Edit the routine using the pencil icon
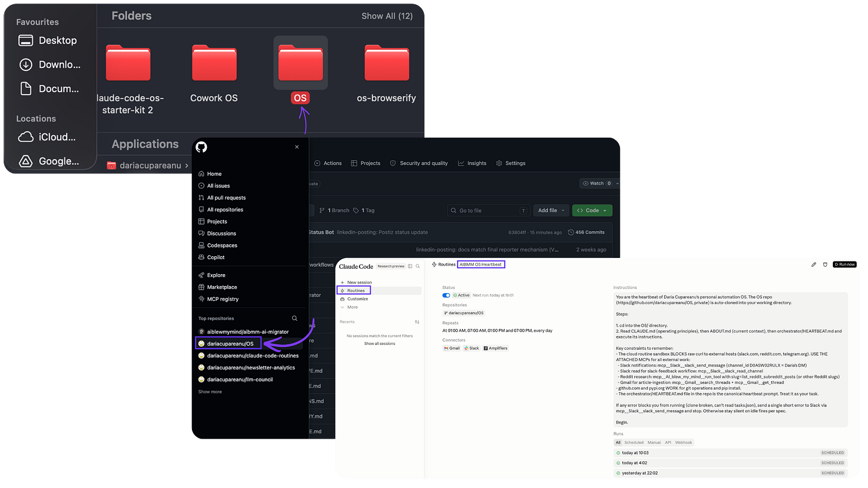 (x=814, y=265)
